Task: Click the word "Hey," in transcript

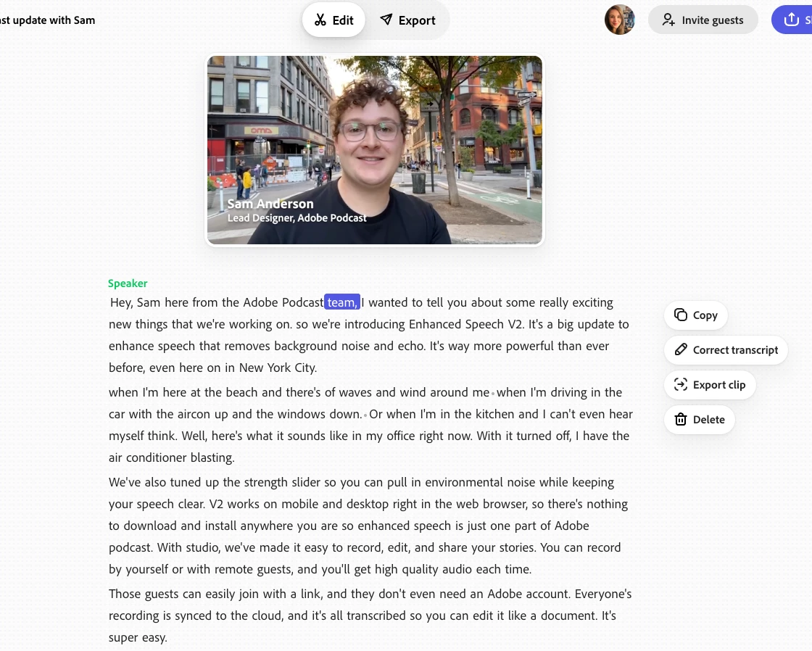Action: [122, 302]
